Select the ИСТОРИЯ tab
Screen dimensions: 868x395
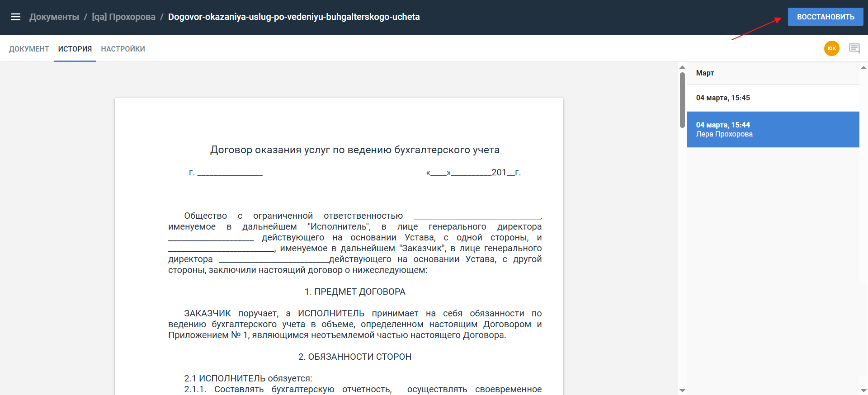click(75, 49)
